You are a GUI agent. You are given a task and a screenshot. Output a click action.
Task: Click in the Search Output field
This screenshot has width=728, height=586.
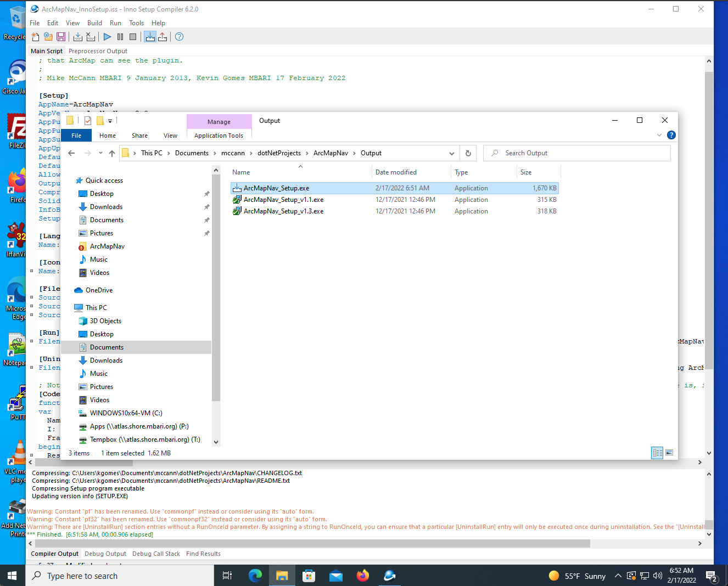tap(577, 153)
